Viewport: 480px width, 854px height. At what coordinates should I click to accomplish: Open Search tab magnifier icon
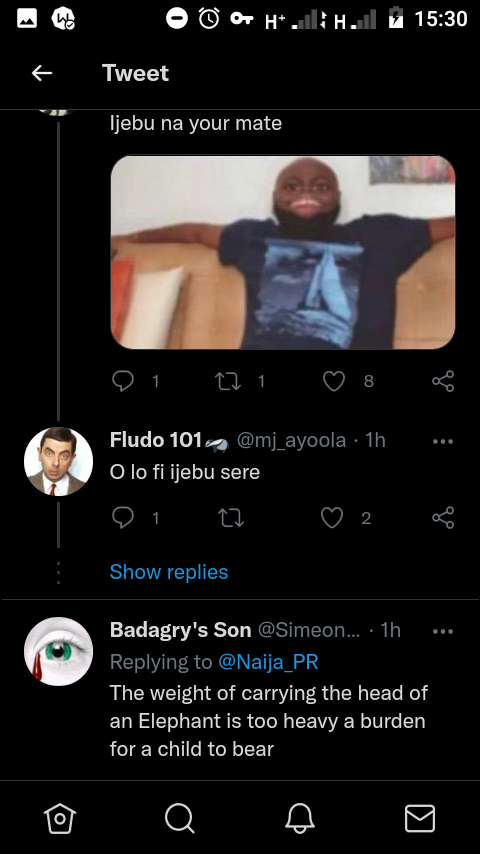[x=179, y=819]
